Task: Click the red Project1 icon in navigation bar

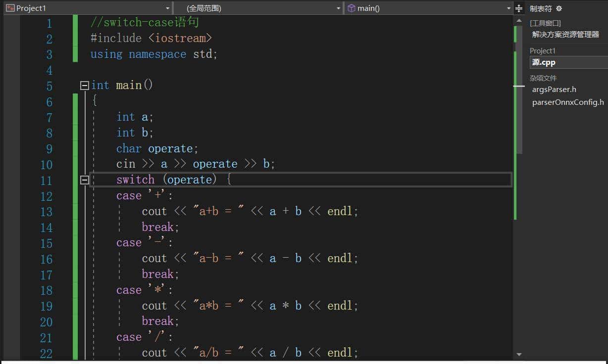Action: [x=10, y=8]
